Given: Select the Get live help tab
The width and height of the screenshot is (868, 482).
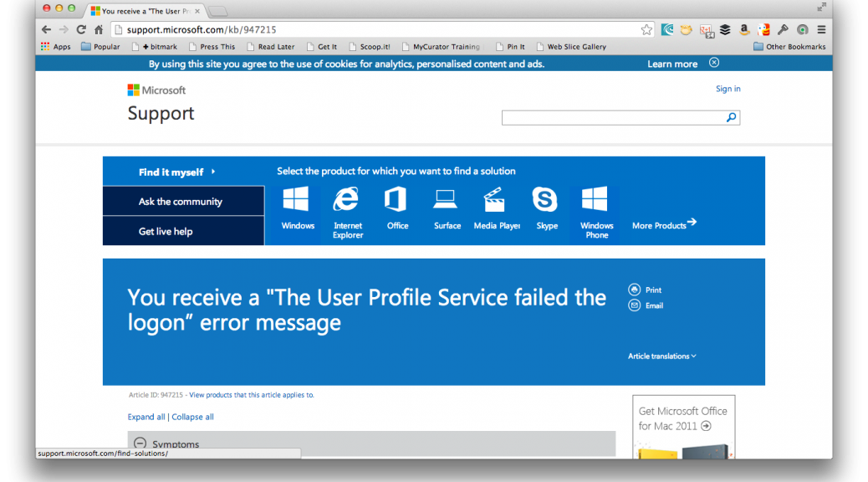Looking at the screenshot, I should (183, 231).
